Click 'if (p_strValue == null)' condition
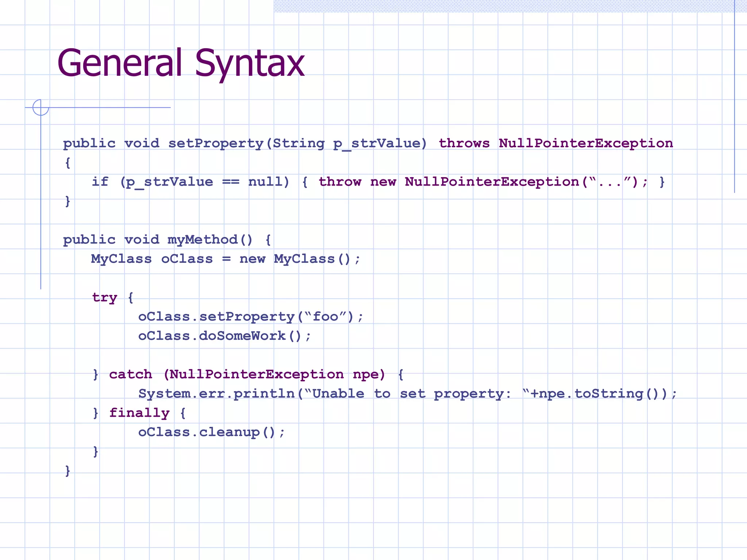 [x=190, y=182]
